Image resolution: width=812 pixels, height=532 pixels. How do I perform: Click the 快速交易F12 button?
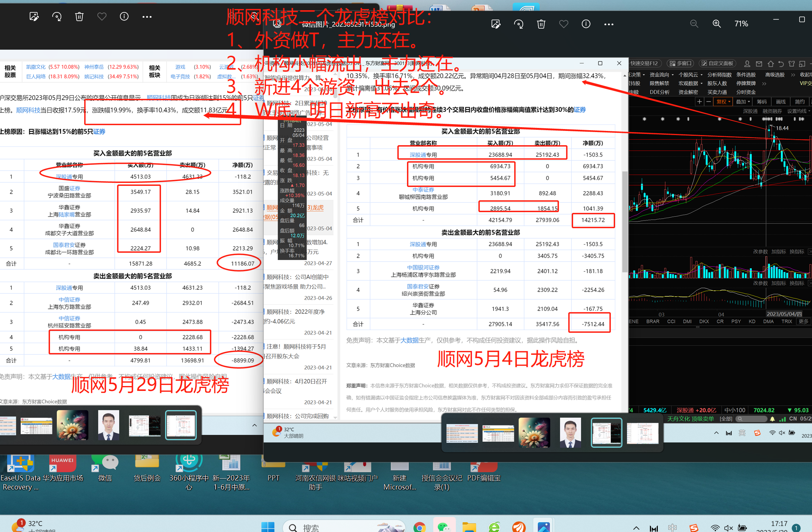[x=644, y=64]
